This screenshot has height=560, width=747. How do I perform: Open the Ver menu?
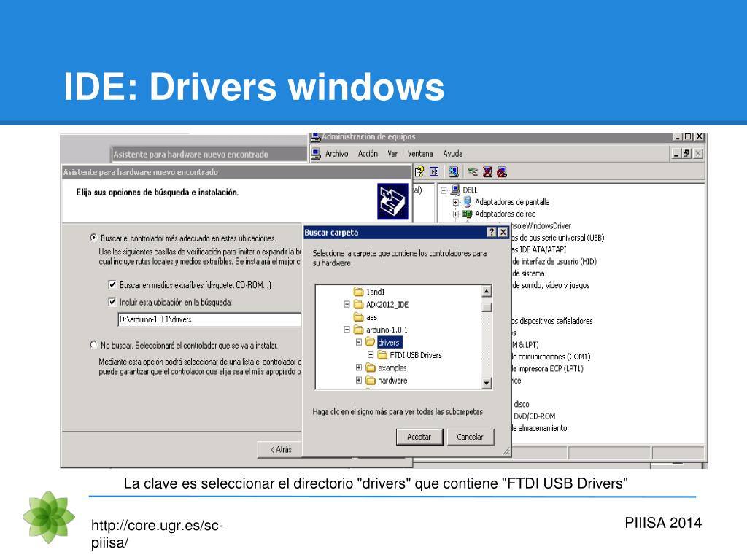tap(392, 153)
